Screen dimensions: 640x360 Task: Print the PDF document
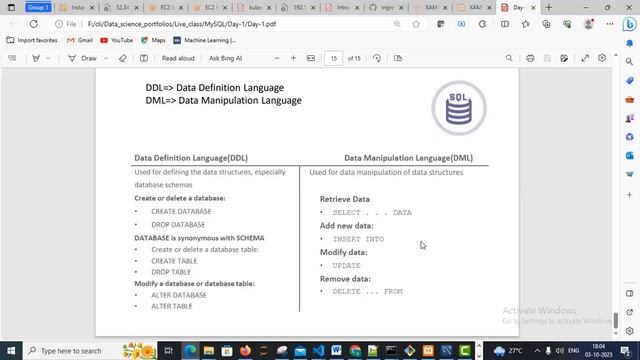point(530,58)
